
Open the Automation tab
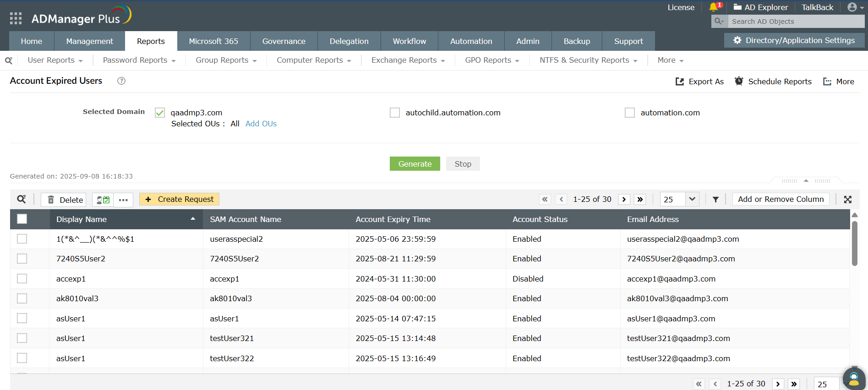point(471,41)
